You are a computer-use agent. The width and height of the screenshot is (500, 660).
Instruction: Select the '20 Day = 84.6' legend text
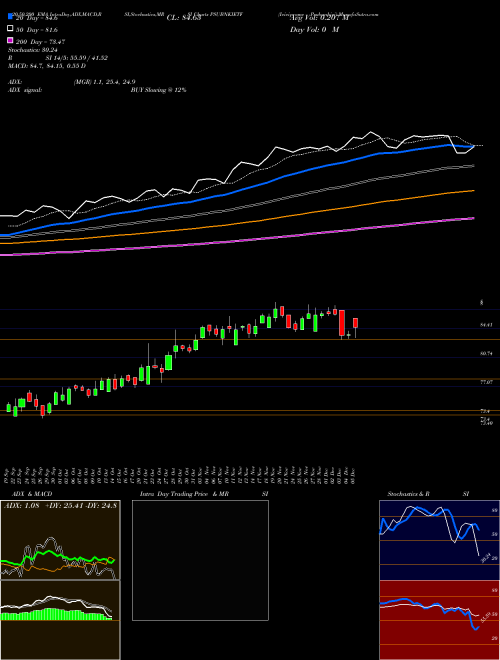click(37, 18)
